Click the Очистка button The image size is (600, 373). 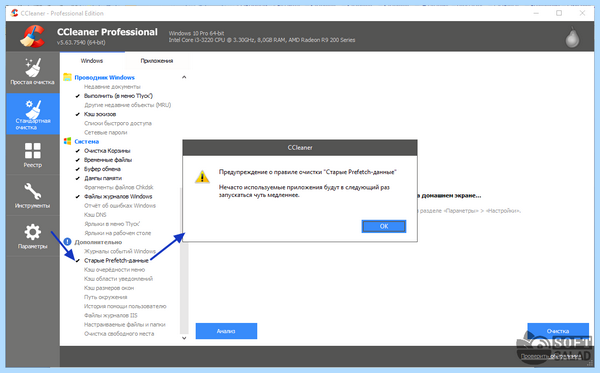[x=558, y=331]
